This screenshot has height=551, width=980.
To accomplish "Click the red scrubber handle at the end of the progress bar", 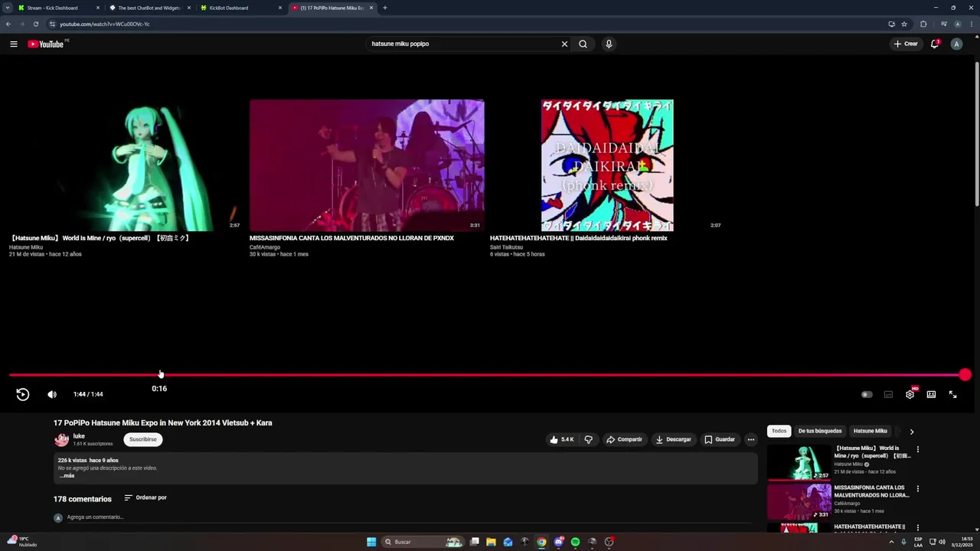I will tap(965, 375).
